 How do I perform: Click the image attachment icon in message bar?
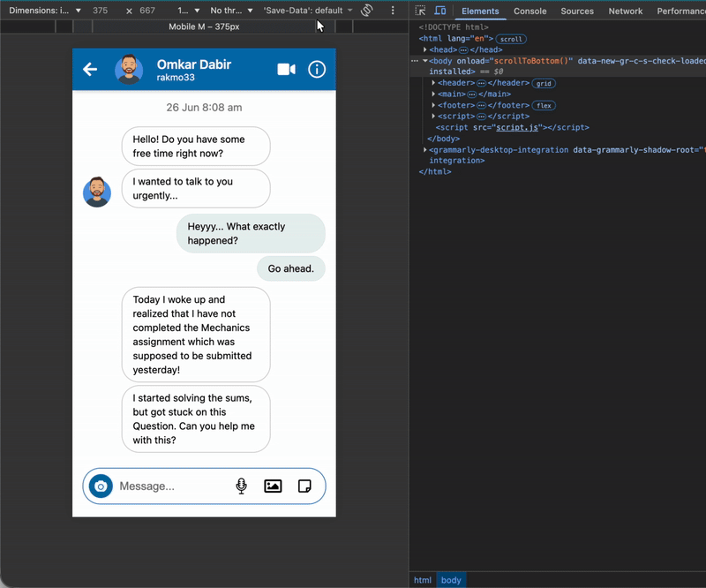tap(272, 486)
